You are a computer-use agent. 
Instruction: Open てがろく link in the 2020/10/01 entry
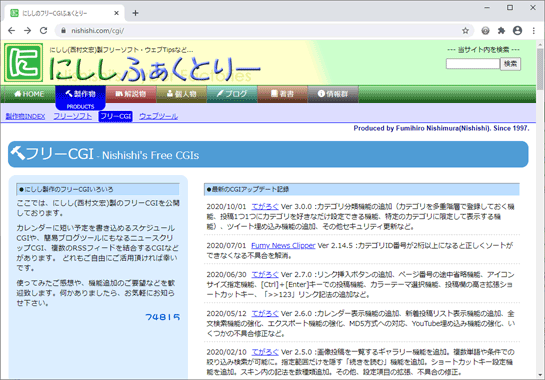(x=265, y=207)
